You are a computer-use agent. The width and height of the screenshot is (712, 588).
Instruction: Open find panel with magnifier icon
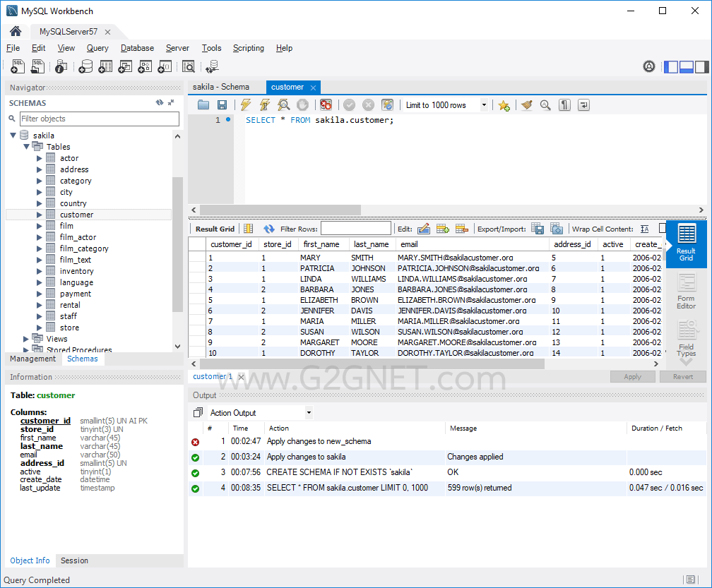pyautogui.click(x=545, y=105)
